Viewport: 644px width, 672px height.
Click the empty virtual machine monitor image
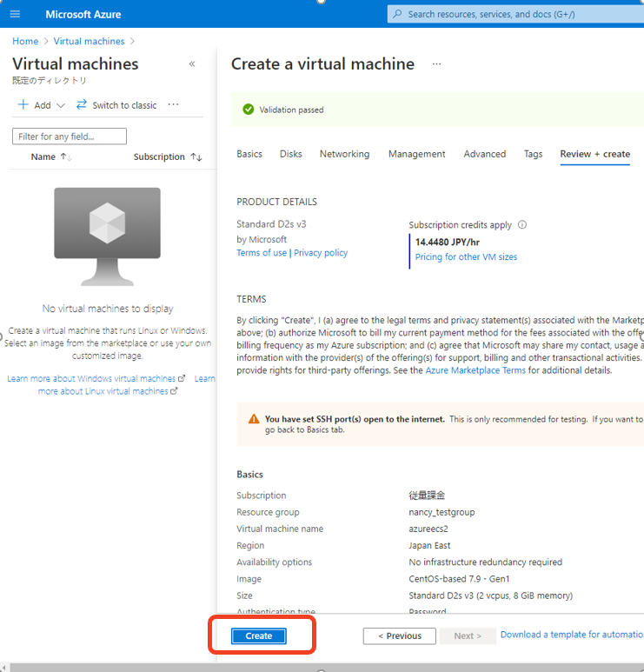pyautogui.click(x=107, y=236)
